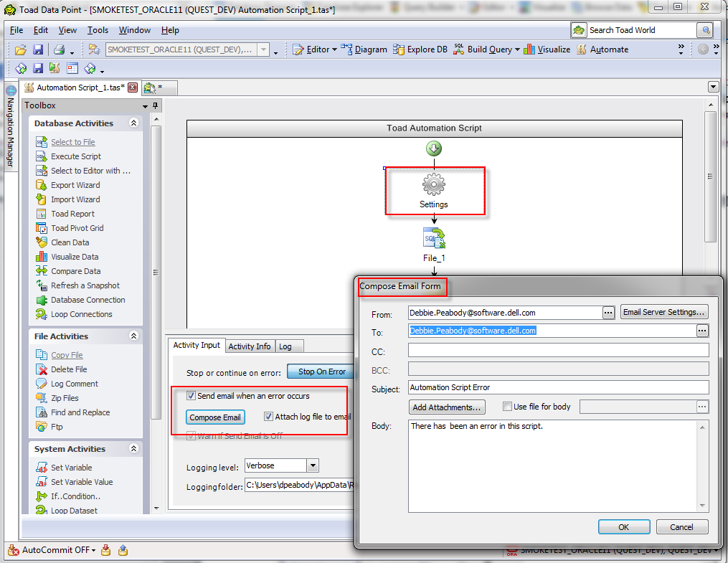The image size is (728, 563).
Task: Toggle Stop On Error button
Action: pyautogui.click(x=321, y=372)
